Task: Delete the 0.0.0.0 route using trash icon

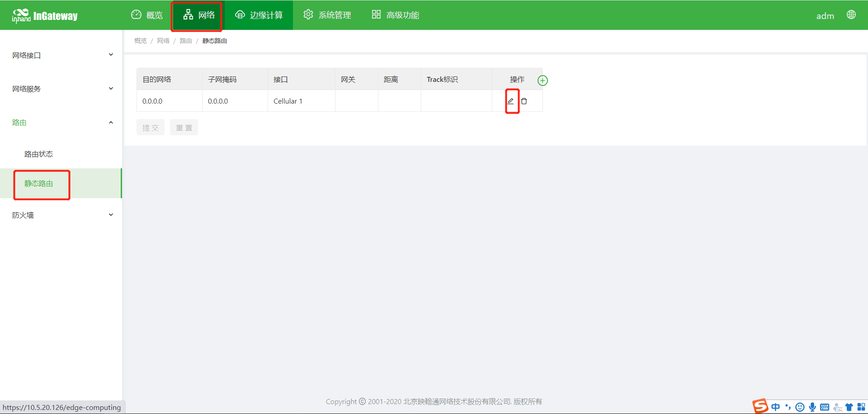Action: tap(524, 101)
